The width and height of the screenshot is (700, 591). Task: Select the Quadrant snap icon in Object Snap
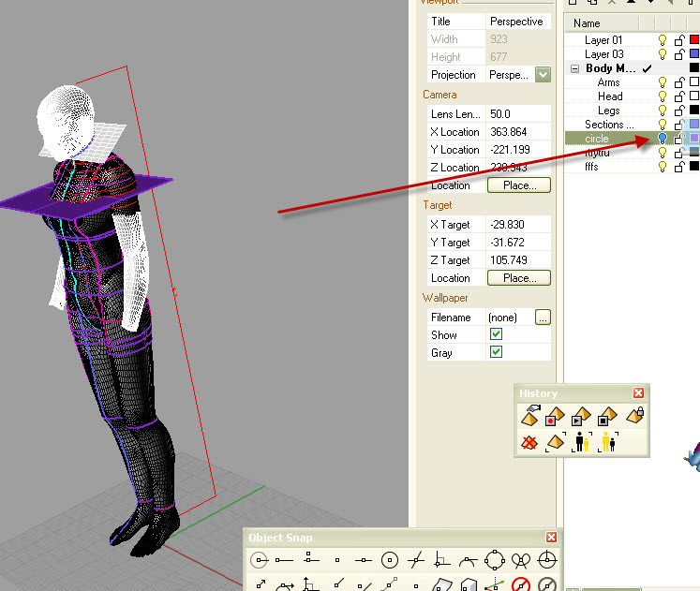[x=495, y=560]
